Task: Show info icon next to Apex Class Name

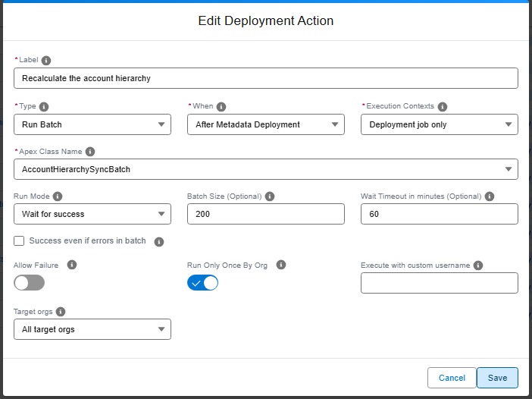Action: tap(90, 152)
